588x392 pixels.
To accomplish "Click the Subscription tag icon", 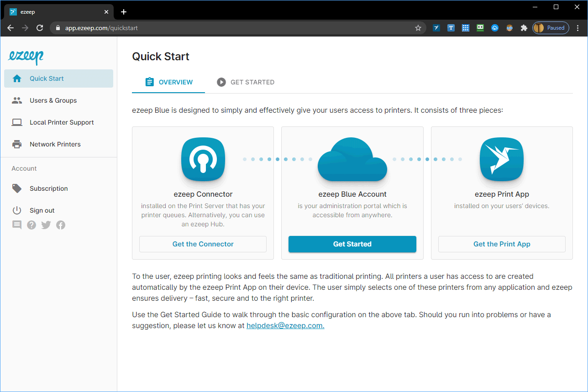I will [17, 188].
